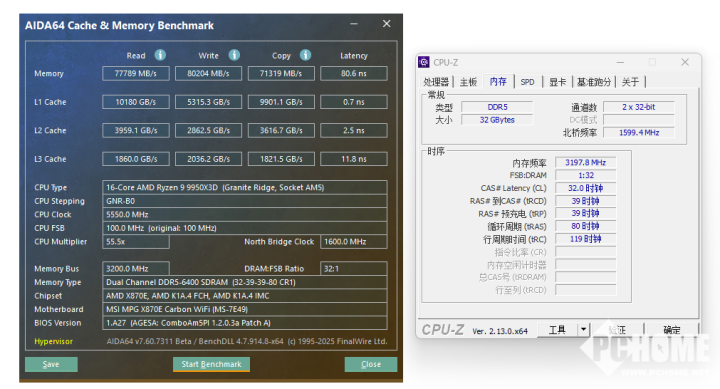This screenshot has width=720, height=389.
Task: Click the FSB:DRAM value 1:32
Action: 585,175
